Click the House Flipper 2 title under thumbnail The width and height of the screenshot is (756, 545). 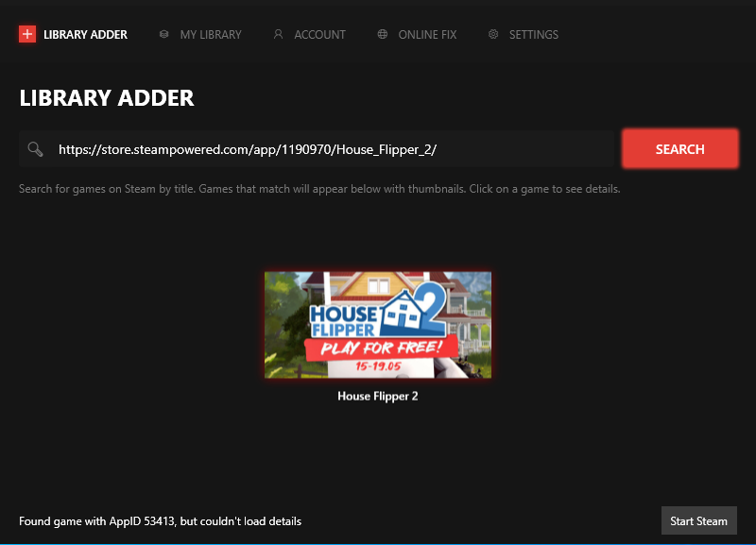point(378,397)
